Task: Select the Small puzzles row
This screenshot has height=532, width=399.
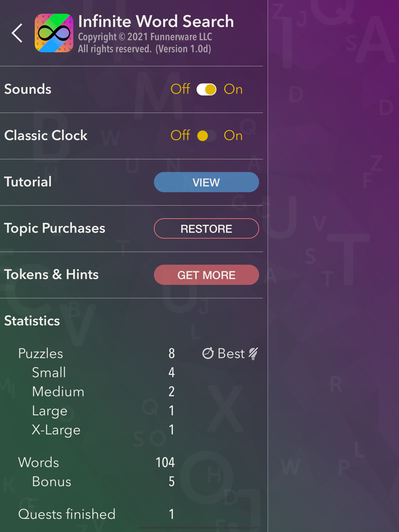Action: tap(103, 372)
